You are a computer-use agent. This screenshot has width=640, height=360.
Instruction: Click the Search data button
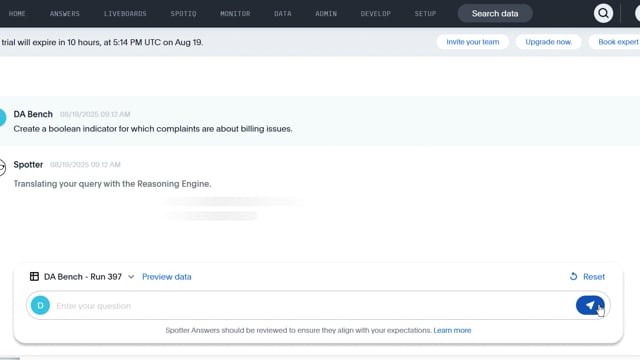[x=495, y=13]
